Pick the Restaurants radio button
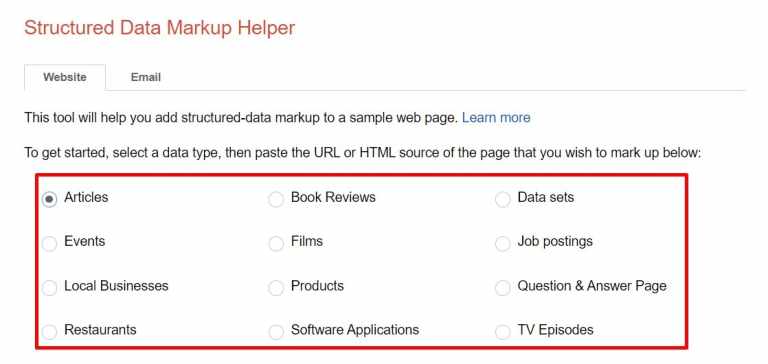 click(49, 332)
